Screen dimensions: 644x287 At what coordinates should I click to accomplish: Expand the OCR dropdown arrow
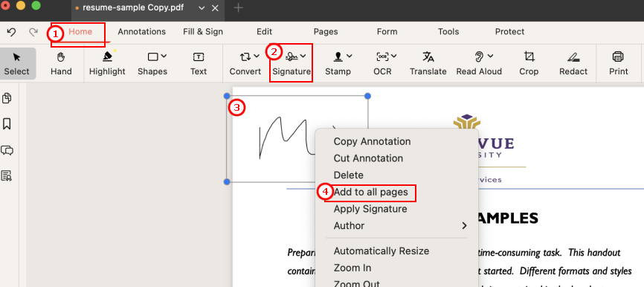pyautogui.click(x=394, y=57)
